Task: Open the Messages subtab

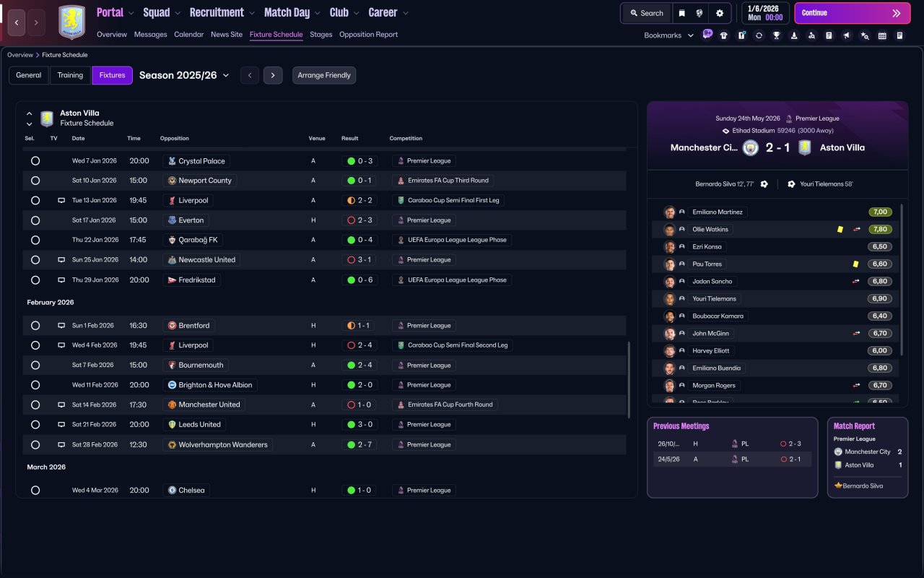Action: click(150, 35)
